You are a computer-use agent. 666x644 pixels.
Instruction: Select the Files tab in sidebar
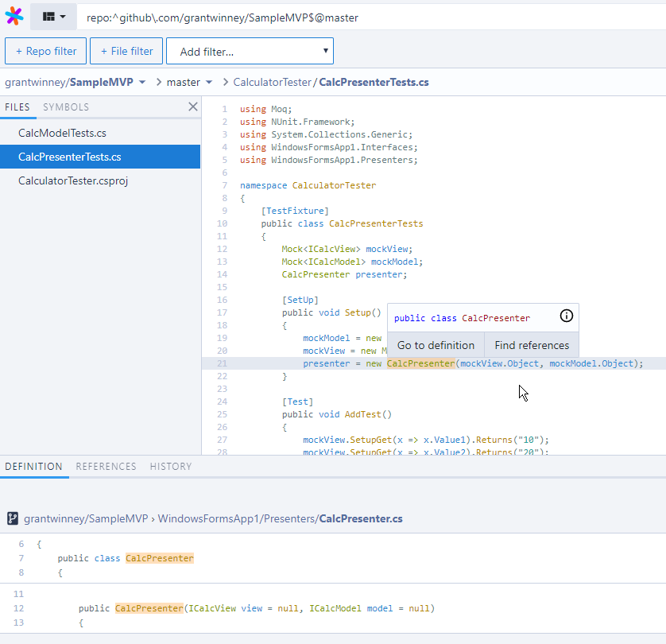[x=17, y=107]
